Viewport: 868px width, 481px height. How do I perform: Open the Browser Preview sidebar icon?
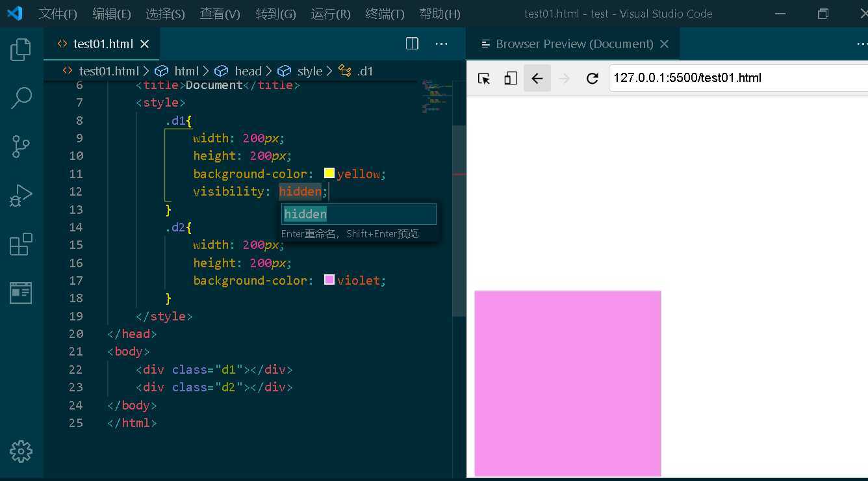click(x=21, y=293)
